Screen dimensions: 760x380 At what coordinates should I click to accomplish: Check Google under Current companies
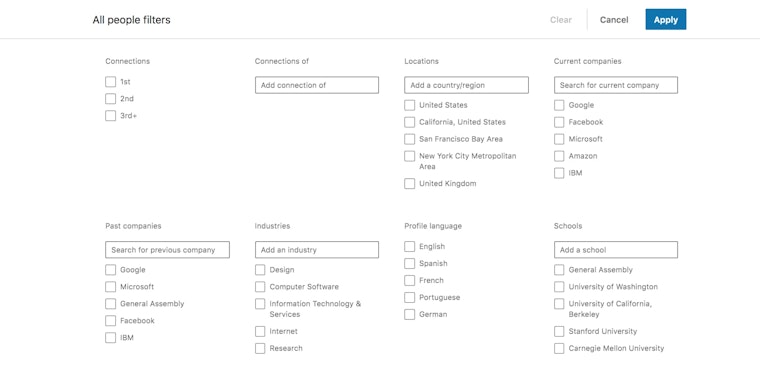559,105
